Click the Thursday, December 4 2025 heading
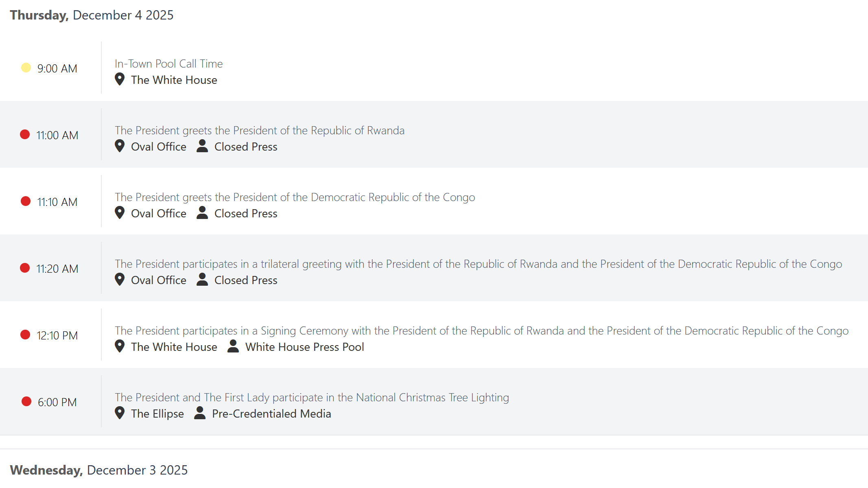 (92, 15)
